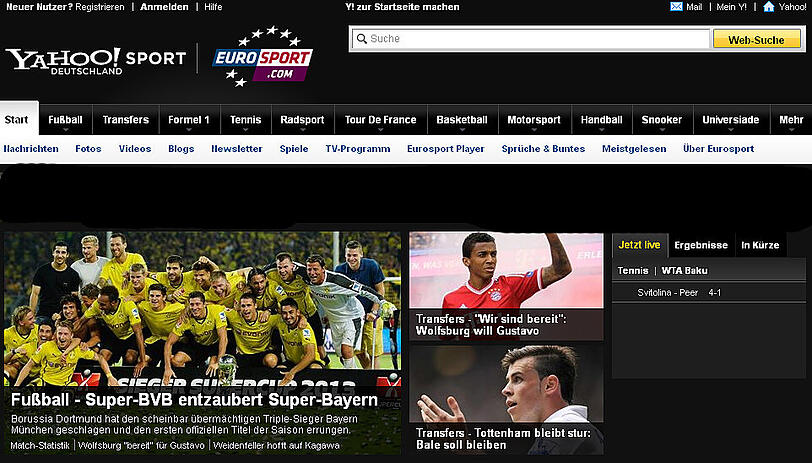Open the Snooker menu item

coord(662,120)
